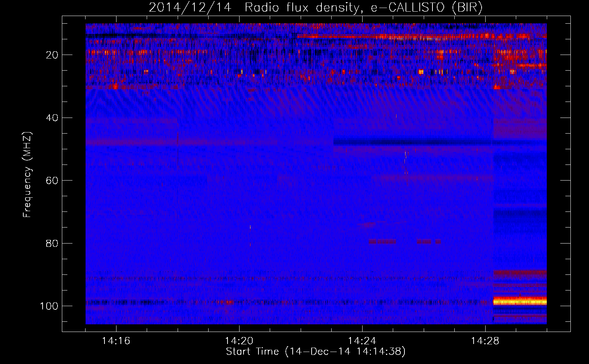Screen dimensions: 589x364
Task: Click the 'Start Time (14-Dec-14 14:14:38)' axis label
Action: (316, 352)
